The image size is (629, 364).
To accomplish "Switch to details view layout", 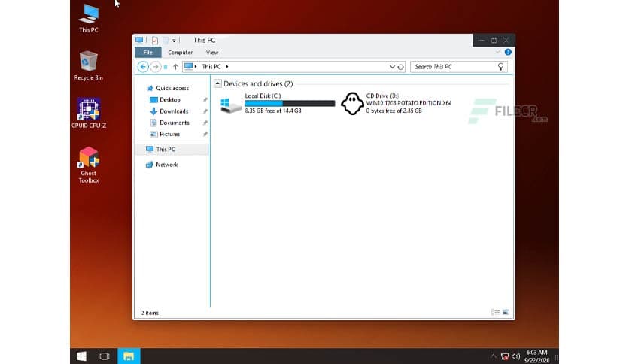I will tap(495, 312).
